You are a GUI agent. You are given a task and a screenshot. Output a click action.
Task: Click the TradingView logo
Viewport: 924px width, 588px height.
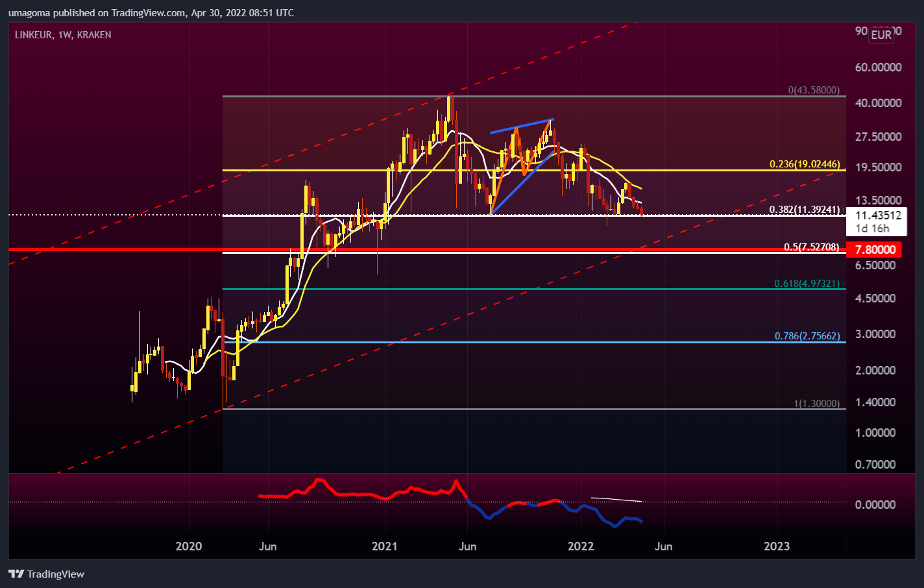(x=47, y=574)
